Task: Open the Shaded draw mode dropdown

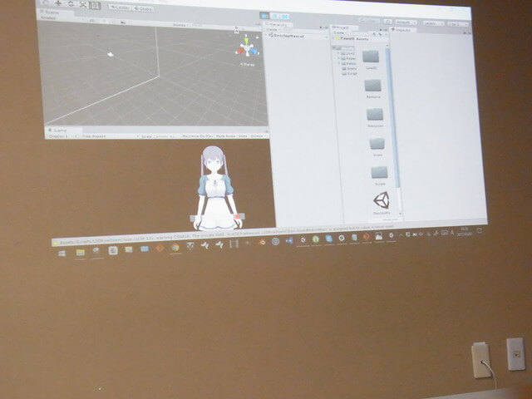Action: pyautogui.click(x=48, y=17)
